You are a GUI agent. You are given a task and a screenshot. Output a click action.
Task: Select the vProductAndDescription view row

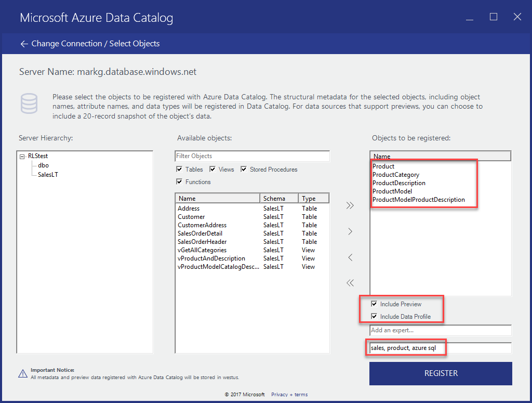point(252,258)
